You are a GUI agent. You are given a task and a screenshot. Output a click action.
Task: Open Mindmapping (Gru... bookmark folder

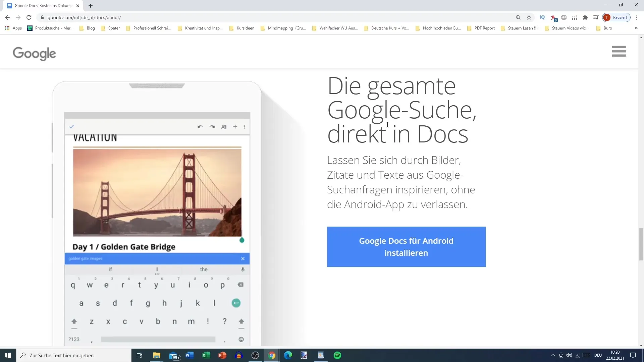pos(283,28)
